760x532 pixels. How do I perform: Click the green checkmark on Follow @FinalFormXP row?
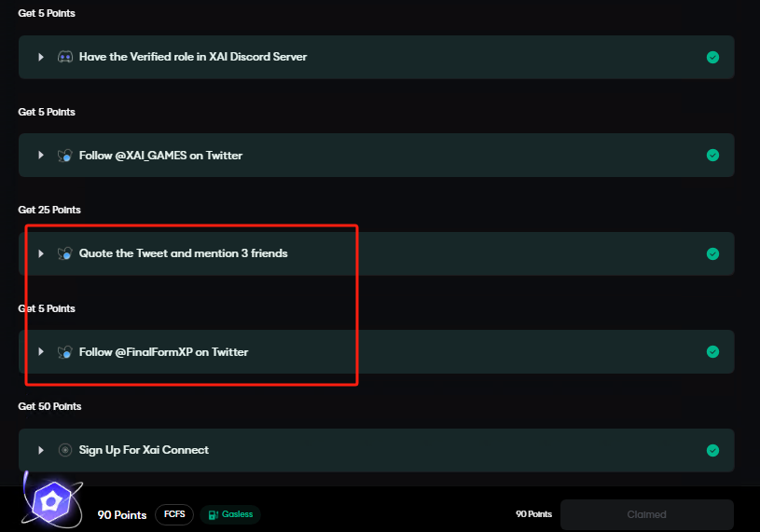click(x=712, y=351)
